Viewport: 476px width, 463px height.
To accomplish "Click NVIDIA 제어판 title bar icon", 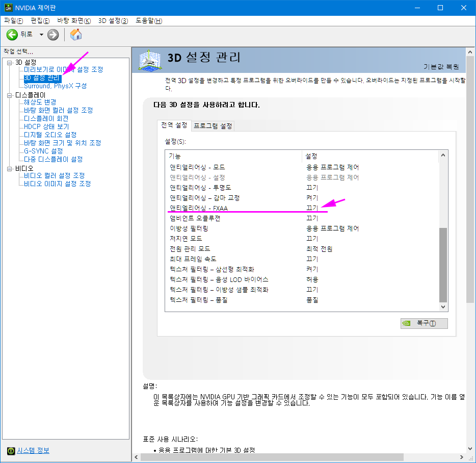I will coord(8,8).
